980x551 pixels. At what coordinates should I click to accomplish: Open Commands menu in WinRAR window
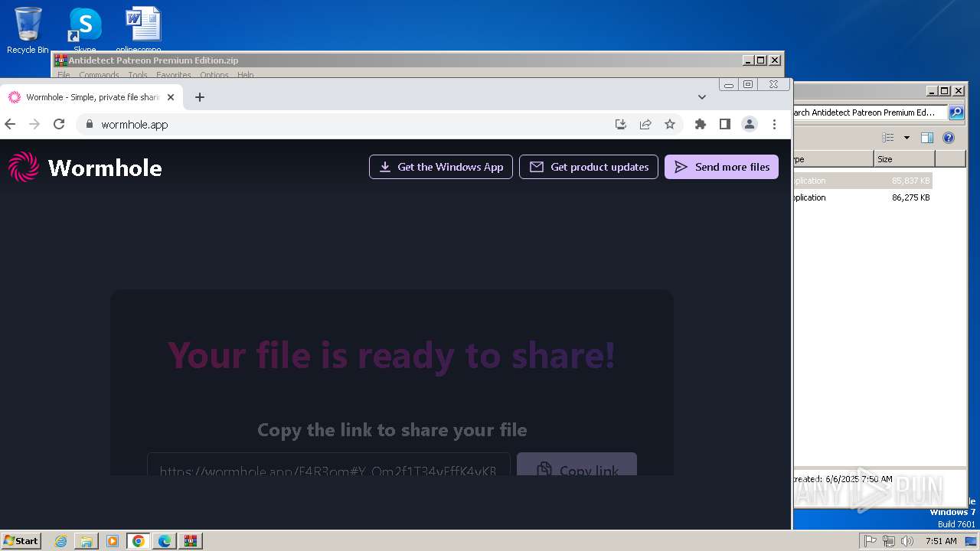coord(99,75)
